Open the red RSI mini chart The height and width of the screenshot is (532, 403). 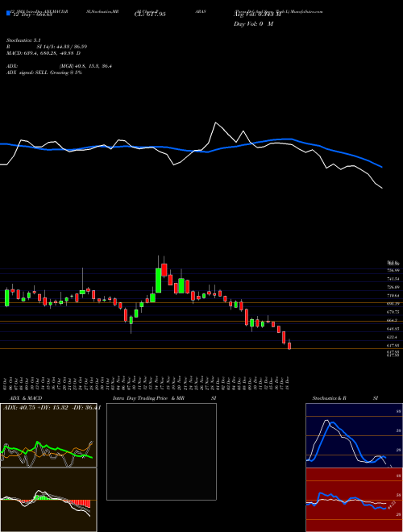[x=354, y=500]
